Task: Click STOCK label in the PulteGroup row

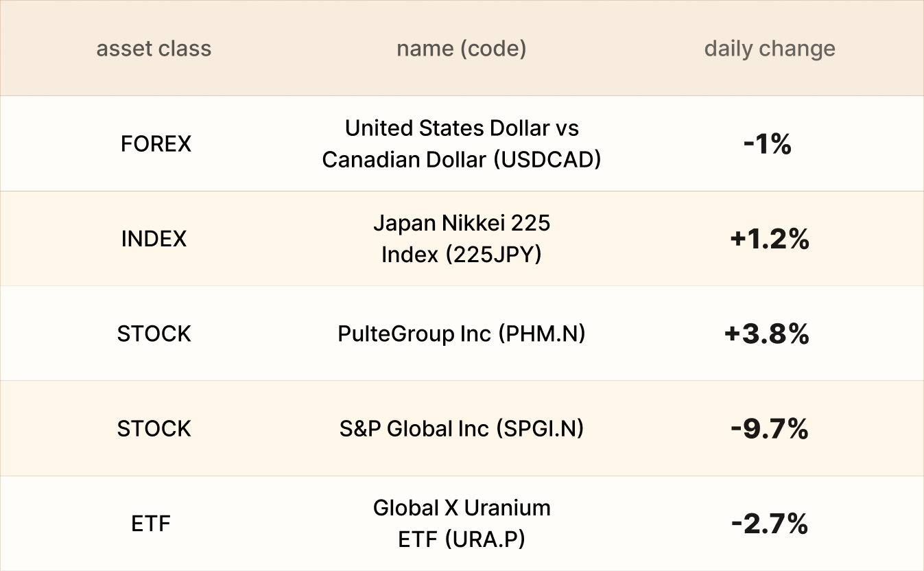Action: point(154,334)
